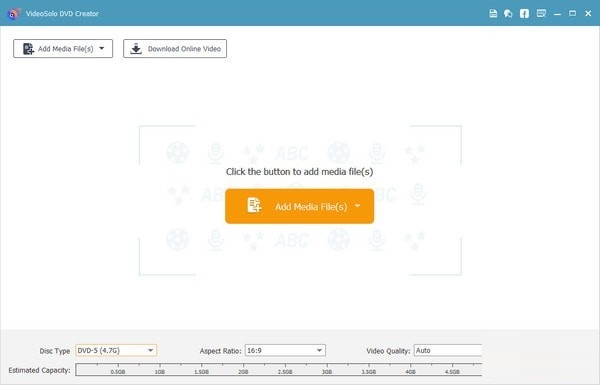Screen dimensions: 600x385
Task: Open the menu/message icon in title bar
Action: (541, 14)
